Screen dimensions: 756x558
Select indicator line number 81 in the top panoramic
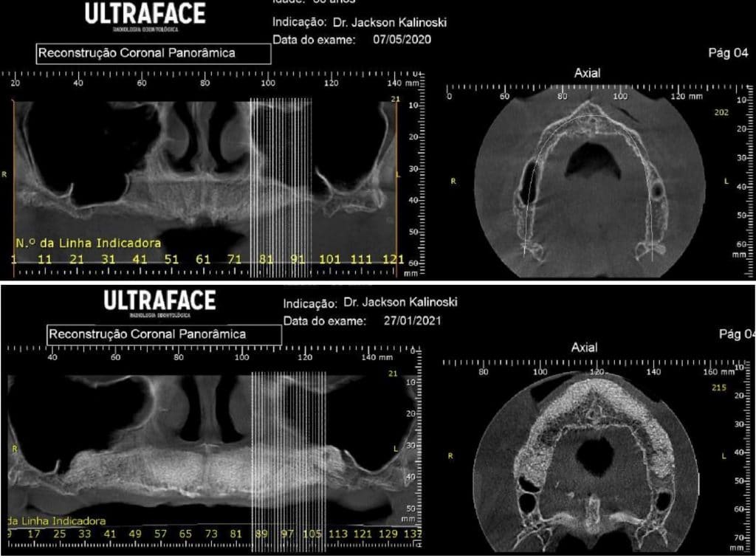pos(267,259)
